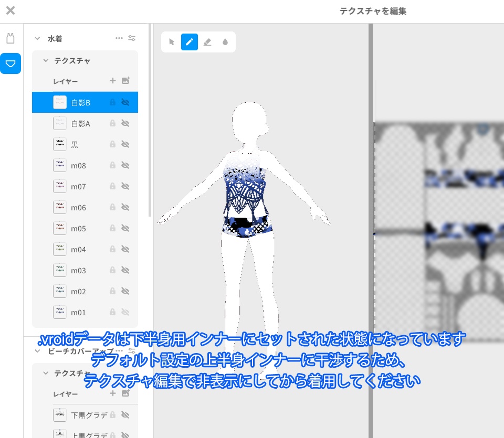Add a new layer with the plus icon
Screen dimensions: 504x438
point(112,80)
